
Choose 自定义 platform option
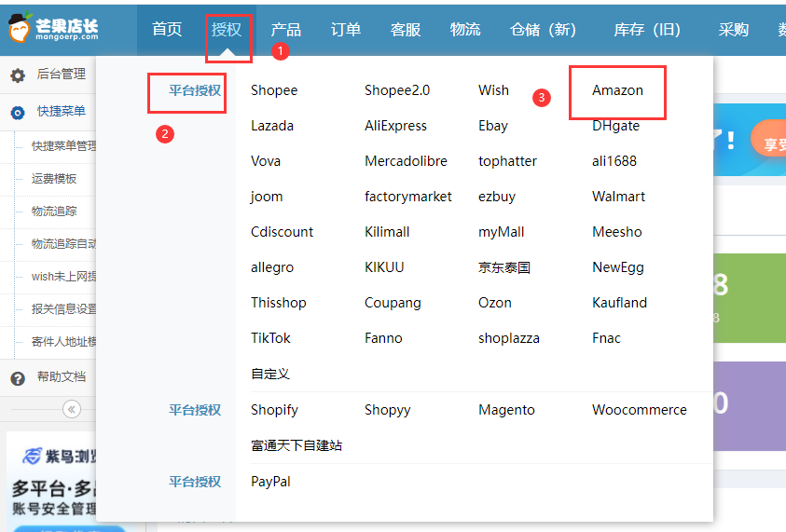point(270,374)
